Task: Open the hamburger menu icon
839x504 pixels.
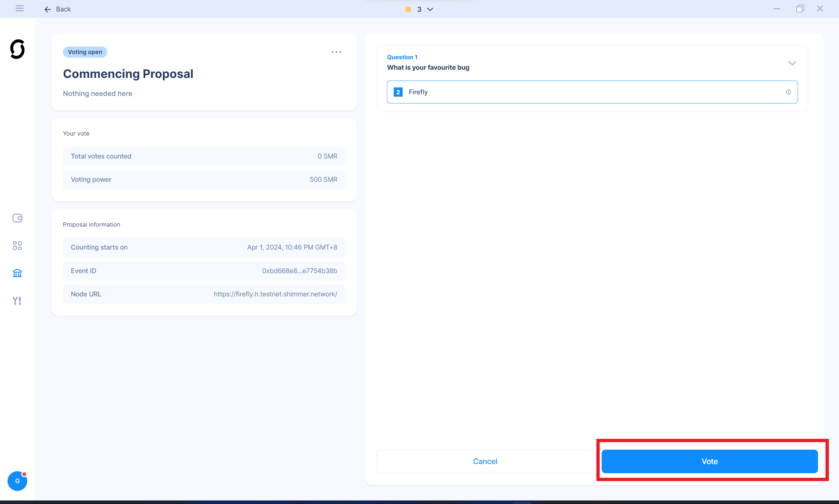Action: point(19,9)
